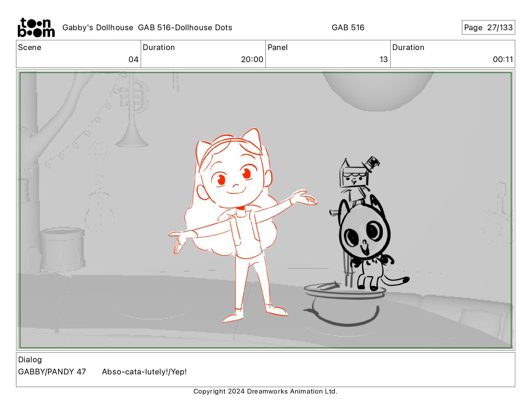
Task: Click the scene "Duration" label
Action: pos(159,47)
